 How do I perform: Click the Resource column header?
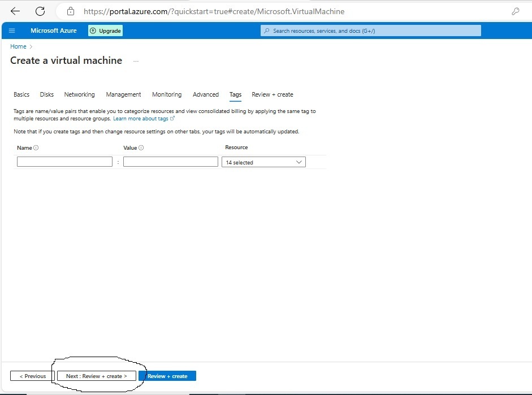click(236, 147)
